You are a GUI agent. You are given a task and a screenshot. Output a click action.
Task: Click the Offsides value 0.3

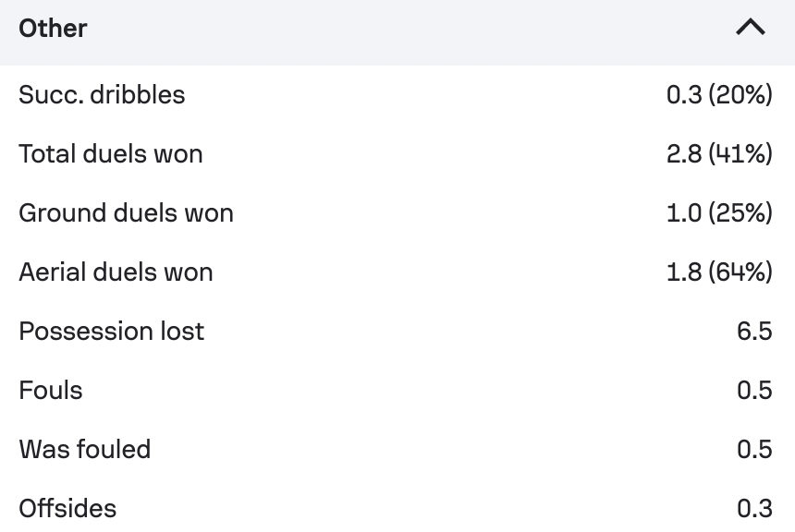tap(754, 508)
